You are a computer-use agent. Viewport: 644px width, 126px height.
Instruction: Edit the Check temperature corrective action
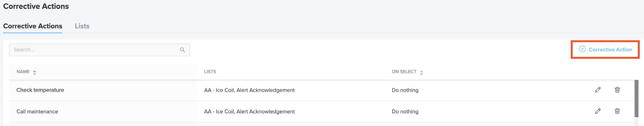(x=598, y=90)
